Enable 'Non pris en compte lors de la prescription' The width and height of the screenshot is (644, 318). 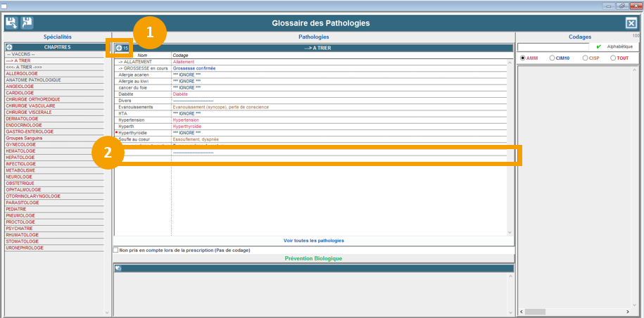tap(116, 250)
